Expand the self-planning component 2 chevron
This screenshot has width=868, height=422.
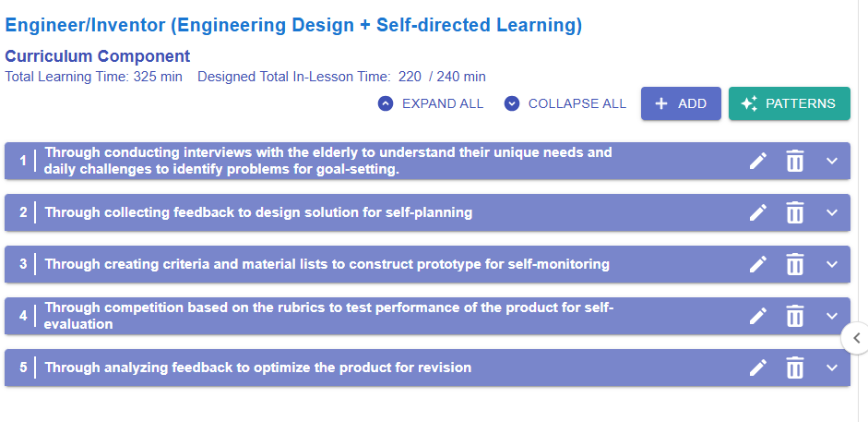pos(832,213)
